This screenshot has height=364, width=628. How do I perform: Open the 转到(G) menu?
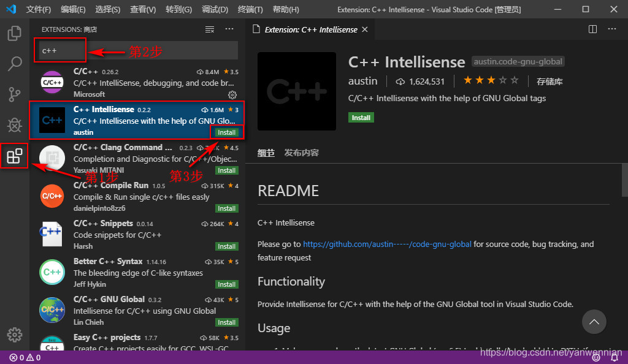(x=178, y=9)
